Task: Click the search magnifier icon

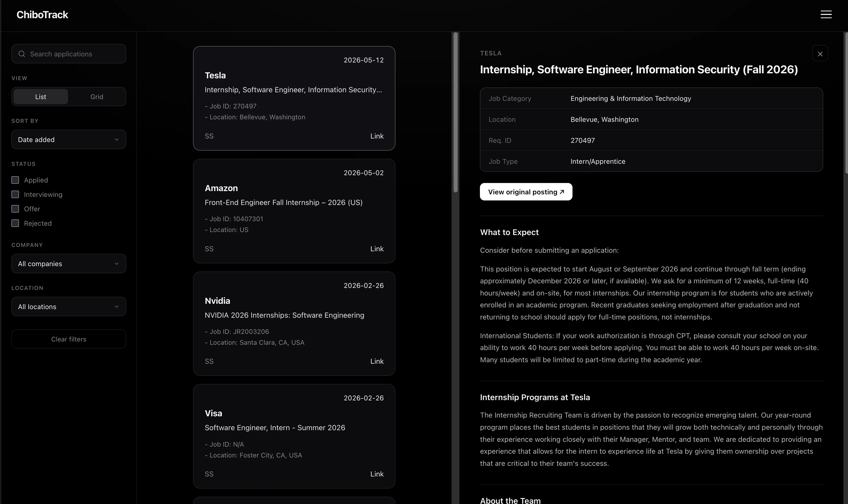Action: click(22, 54)
